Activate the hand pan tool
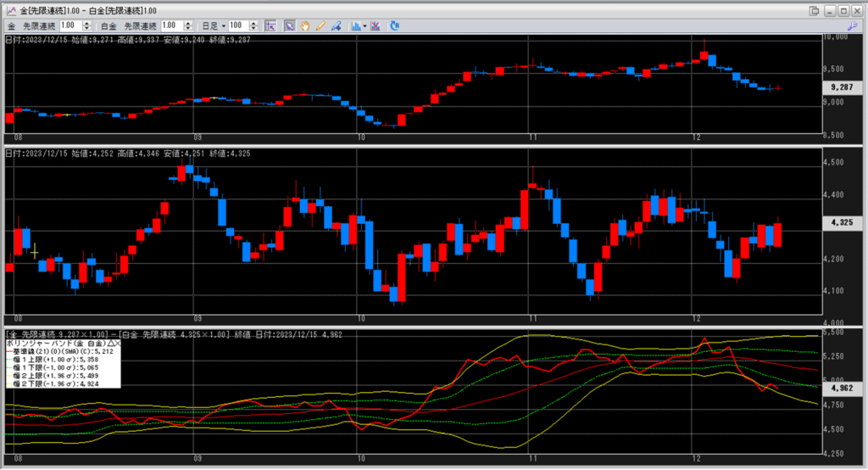 (x=305, y=25)
